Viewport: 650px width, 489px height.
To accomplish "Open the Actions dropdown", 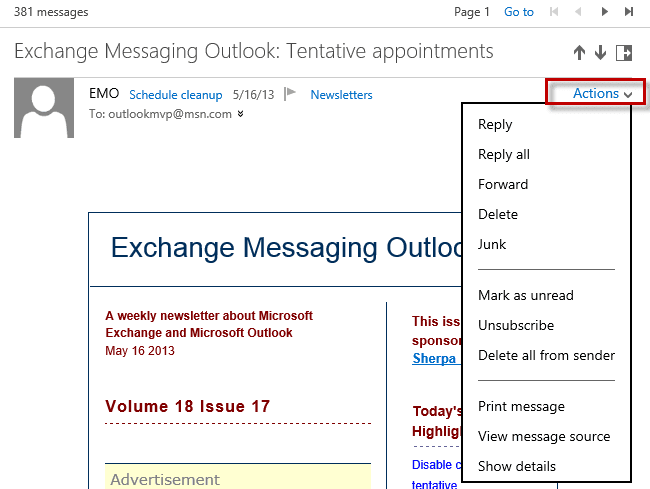I will pyautogui.click(x=602, y=94).
